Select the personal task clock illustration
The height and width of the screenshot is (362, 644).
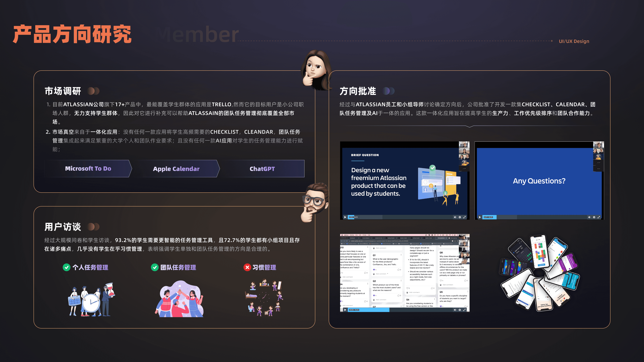(x=92, y=299)
